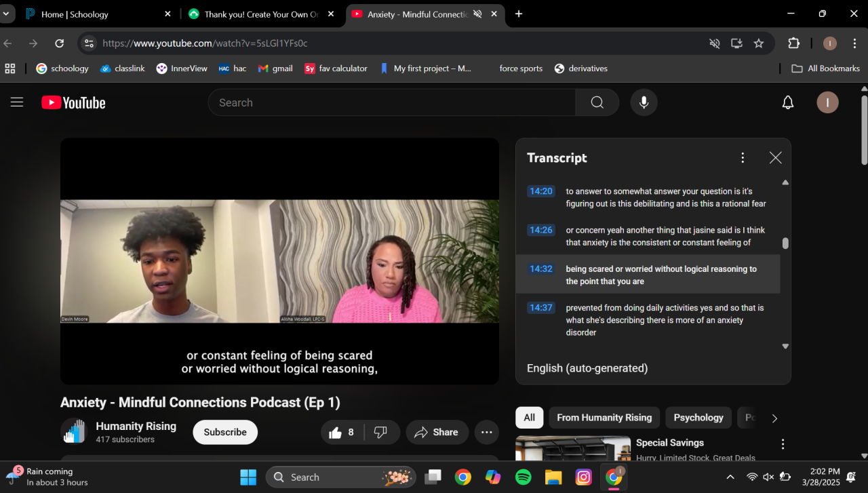Open the YouTube notifications bell
This screenshot has height=493, width=868.
coord(788,102)
